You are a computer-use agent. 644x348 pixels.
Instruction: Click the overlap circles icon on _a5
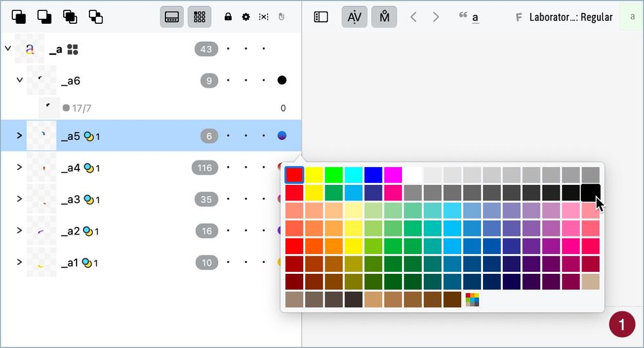click(x=89, y=136)
